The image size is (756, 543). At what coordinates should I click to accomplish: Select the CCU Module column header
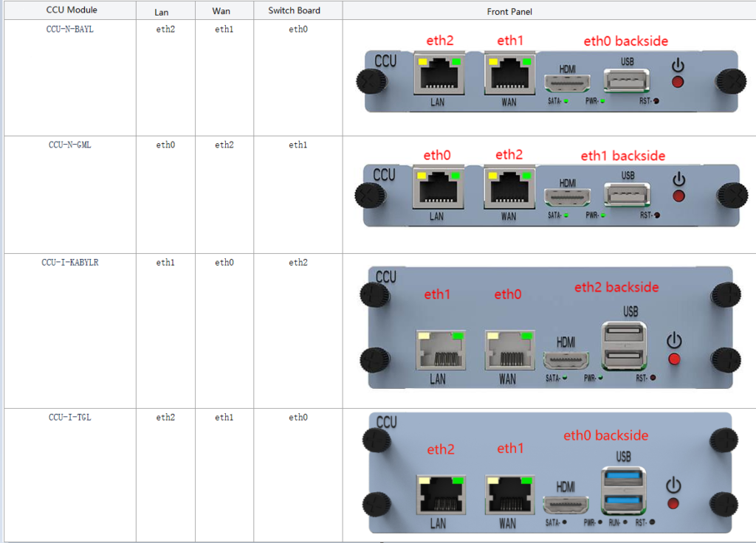[70, 10]
